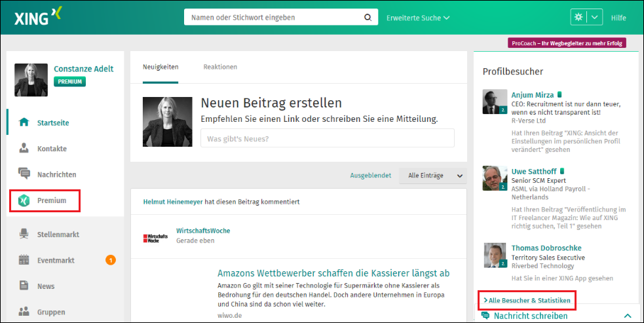Click Uwe Satthoff's visitor photo

[x=495, y=178]
